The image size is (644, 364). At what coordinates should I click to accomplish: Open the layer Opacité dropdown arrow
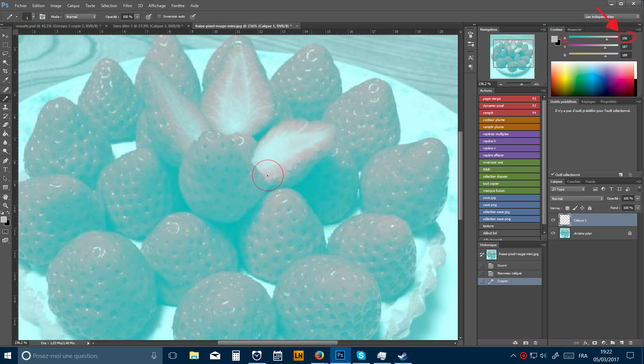click(x=638, y=199)
